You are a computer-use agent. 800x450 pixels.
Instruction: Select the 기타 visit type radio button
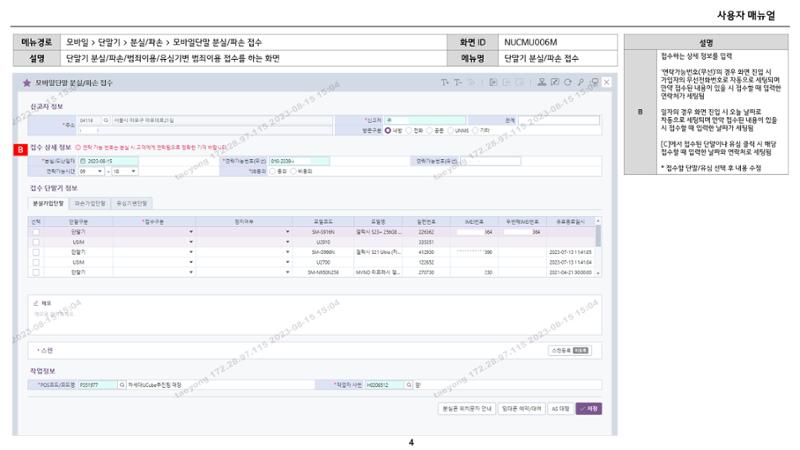(476, 131)
